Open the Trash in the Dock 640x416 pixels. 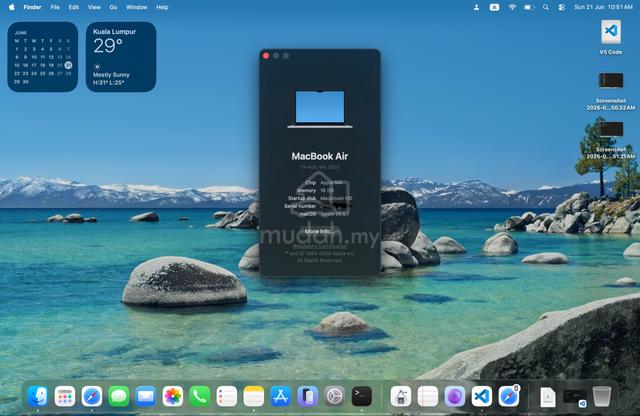coord(602,396)
